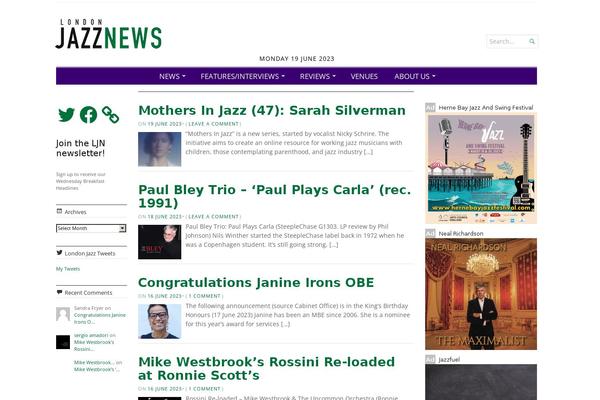This screenshot has height=400, width=600.
Task: Open the Jazzfuel banner ad
Action: click(481, 382)
